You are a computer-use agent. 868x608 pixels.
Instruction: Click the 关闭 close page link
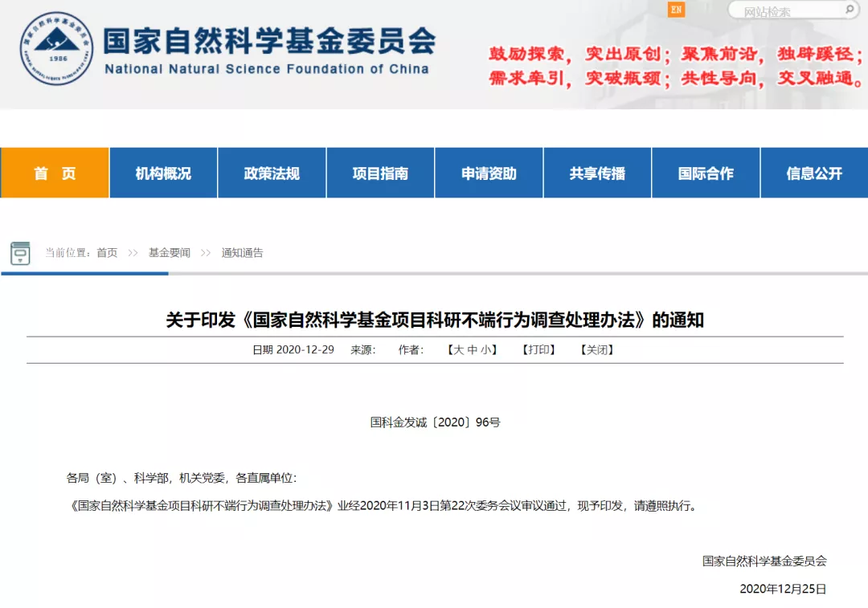pos(597,350)
